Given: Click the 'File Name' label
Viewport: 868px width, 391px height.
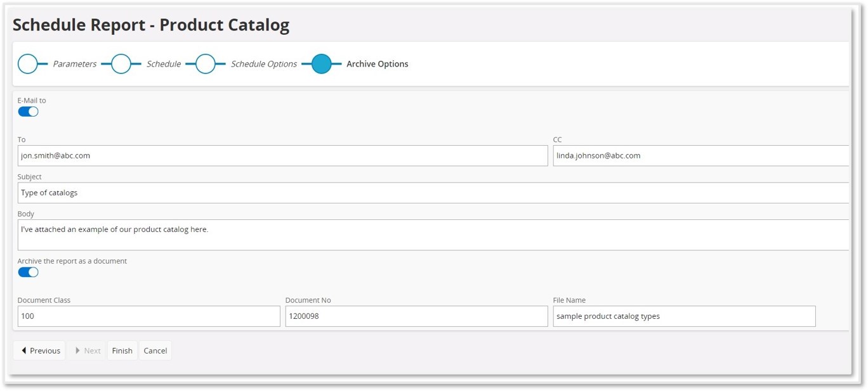Looking at the screenshot, I should 570,300.
